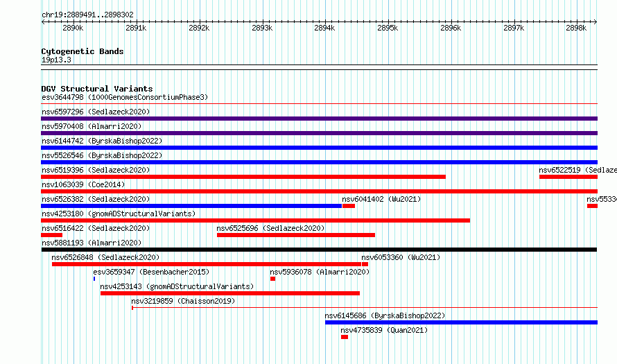Open nsv6145686 ByrskaBishop2022 label
Image resolution: width=617 pixels, height=364 pixels.
(385, 315)
